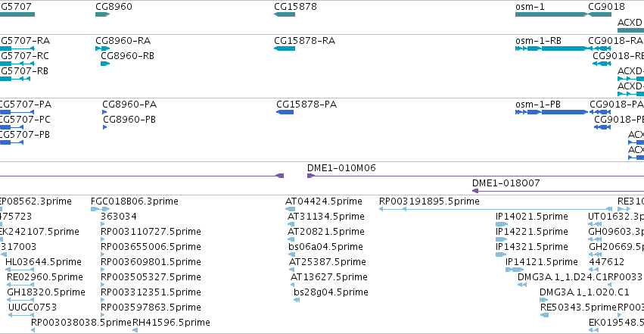Click the HL03644.5prime EST feature
Image resolution: width=644 pixels, height=334 pixels.
click(x=20, y=270)
